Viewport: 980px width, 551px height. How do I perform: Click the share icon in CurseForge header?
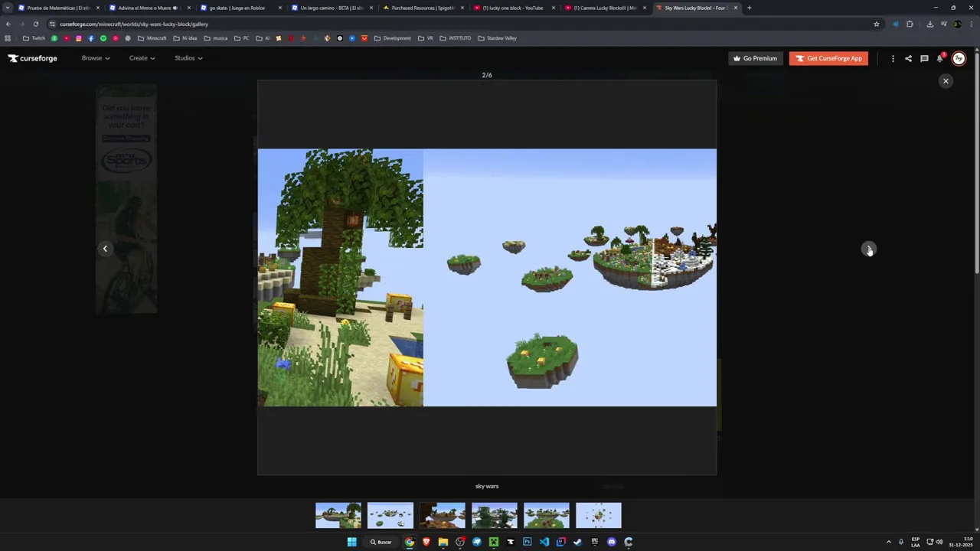908,58
